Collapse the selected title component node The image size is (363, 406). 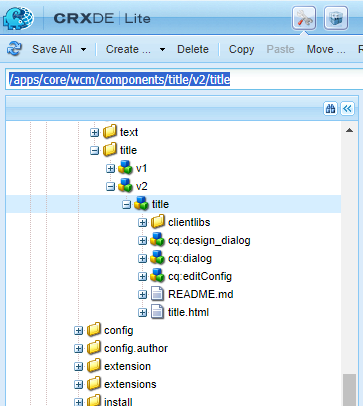tap(127, 205)
